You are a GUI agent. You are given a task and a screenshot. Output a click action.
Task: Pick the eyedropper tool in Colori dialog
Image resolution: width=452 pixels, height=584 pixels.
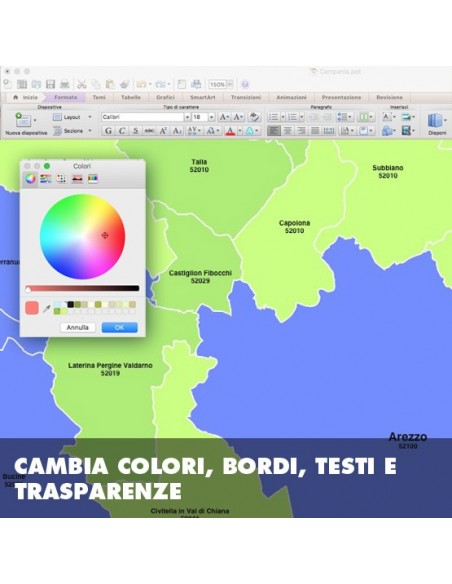[47, 308]
